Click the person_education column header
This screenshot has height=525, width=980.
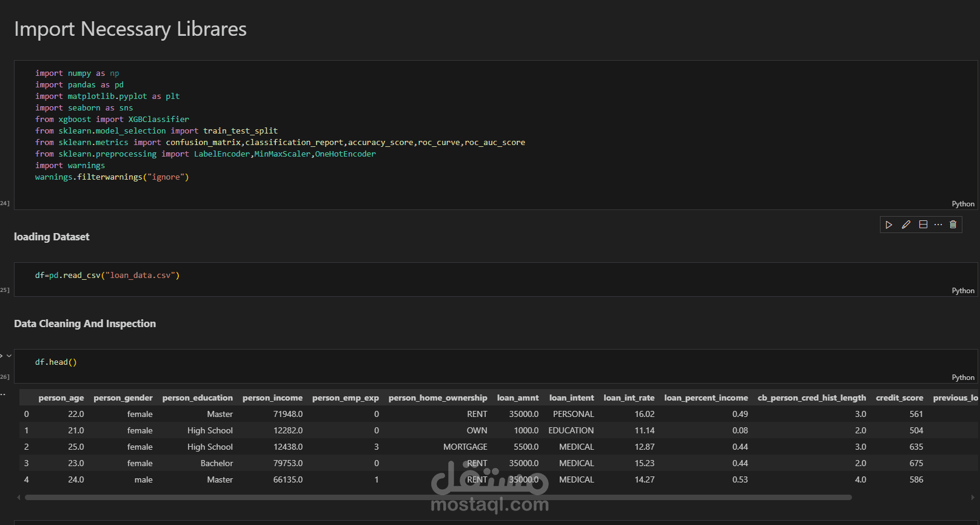pos(198,398)
